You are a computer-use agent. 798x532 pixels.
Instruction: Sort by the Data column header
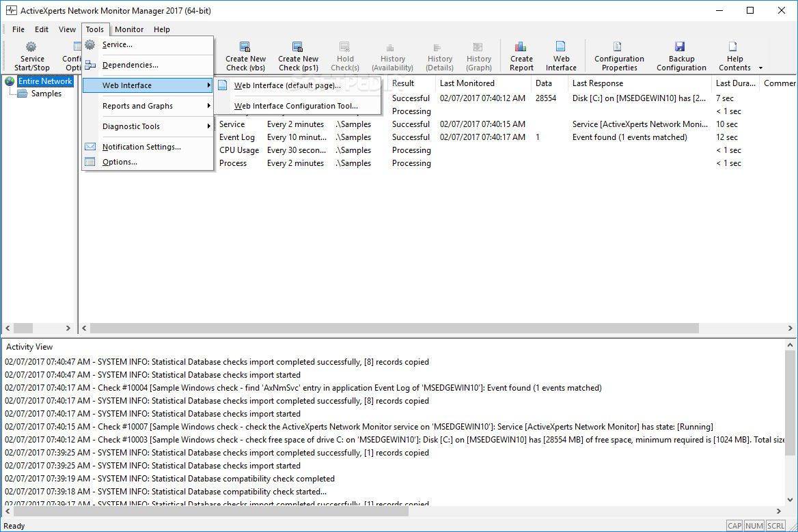tap(549, 83)
